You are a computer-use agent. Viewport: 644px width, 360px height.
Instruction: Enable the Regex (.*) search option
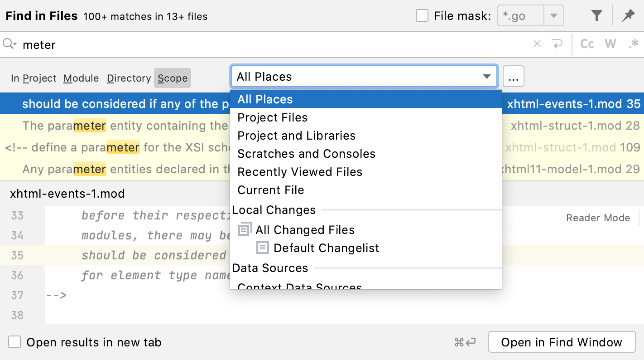[x=634, y=44]
